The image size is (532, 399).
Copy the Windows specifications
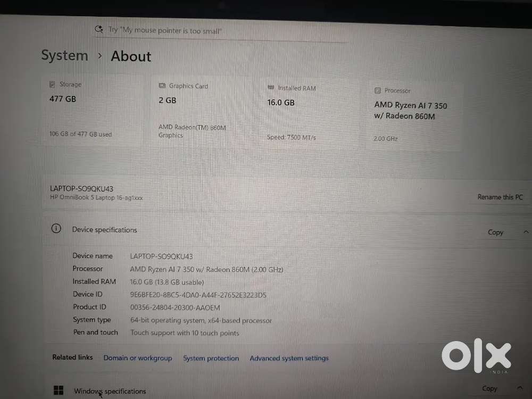pos(489,388)
